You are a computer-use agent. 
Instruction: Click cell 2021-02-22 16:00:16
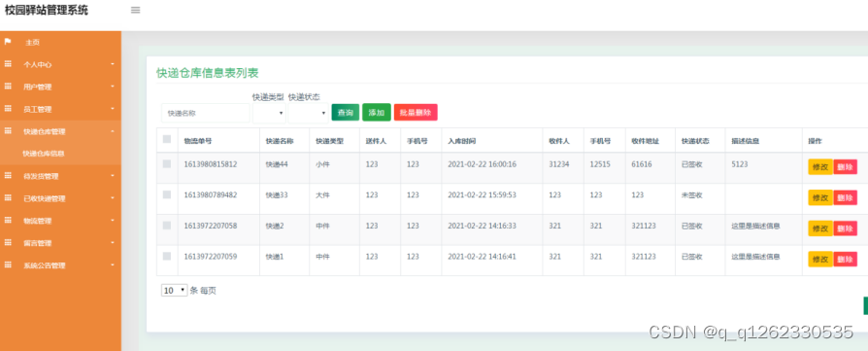click(483, 164)
